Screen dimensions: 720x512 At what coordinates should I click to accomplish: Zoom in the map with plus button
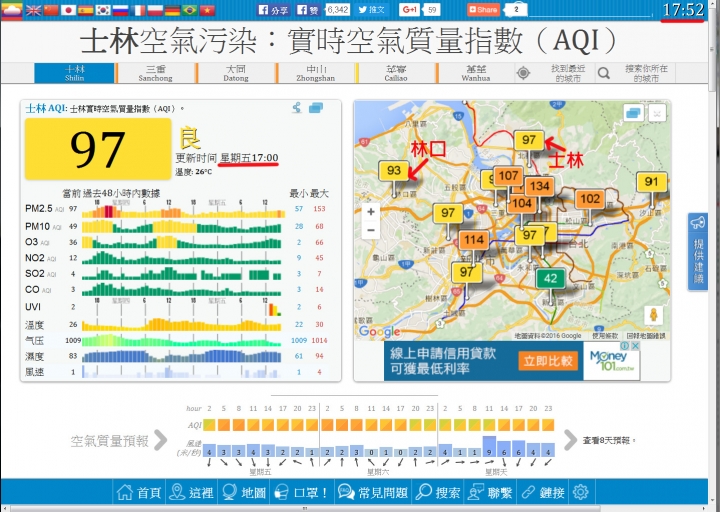(x=371, y=212)
